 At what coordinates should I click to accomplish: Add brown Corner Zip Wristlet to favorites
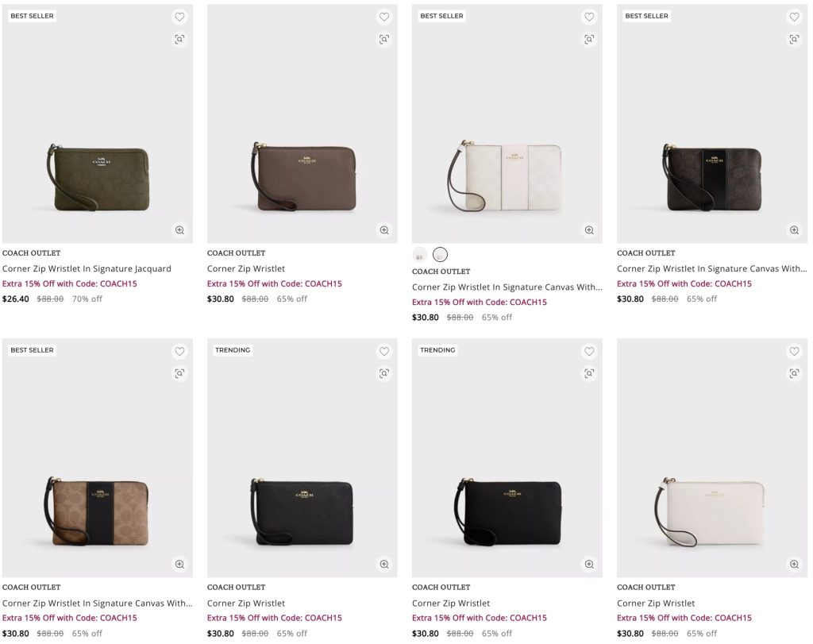(384, 17)
